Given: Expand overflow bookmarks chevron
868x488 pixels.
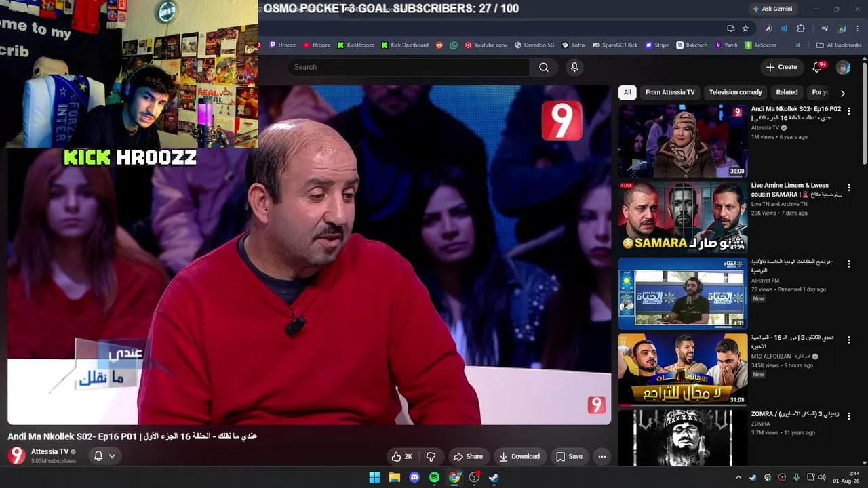Looking at the screenshot, I should point(798,45).
